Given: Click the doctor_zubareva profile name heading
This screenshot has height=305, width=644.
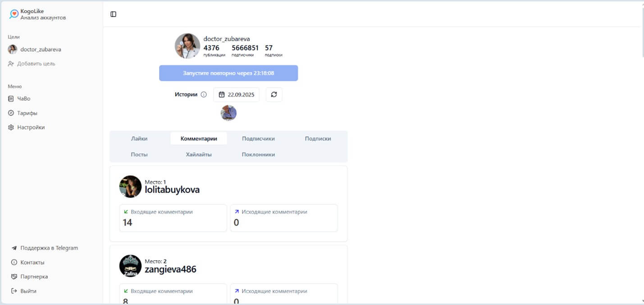Looking at the screenshot, I should coord(227,39).
